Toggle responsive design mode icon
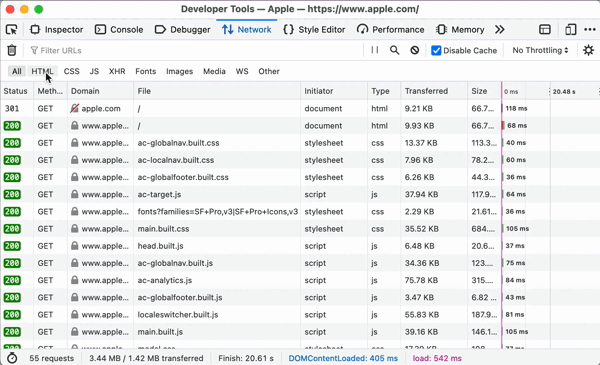 click(570, 29)
